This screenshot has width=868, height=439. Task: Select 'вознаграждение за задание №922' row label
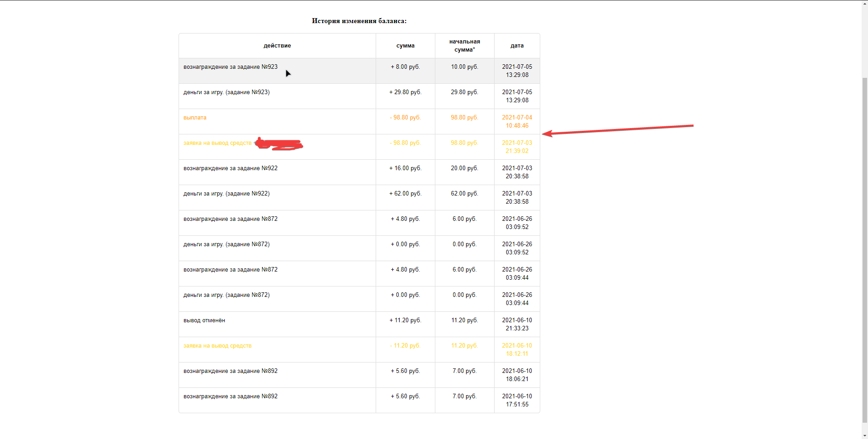pos(231,168)
